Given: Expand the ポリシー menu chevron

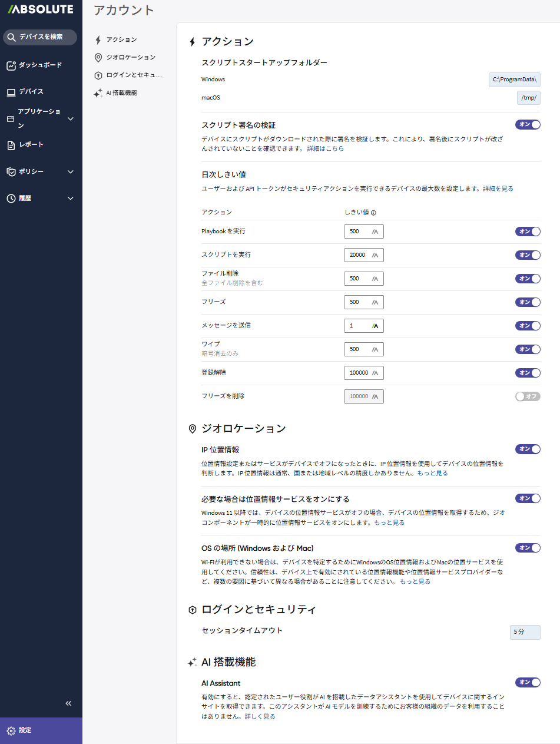Looking at the screenshot, I should [x=71, y=172].
